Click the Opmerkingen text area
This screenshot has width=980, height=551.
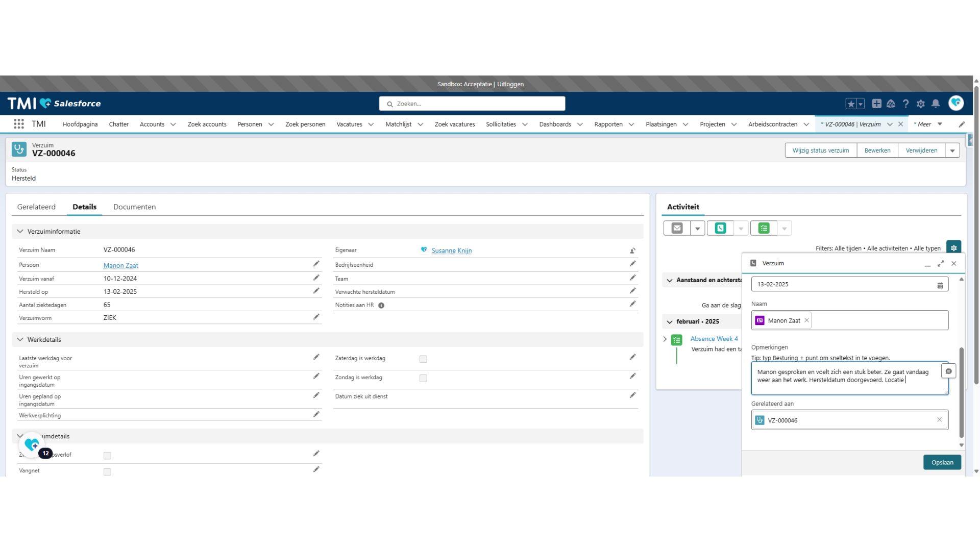click(850, 378)
